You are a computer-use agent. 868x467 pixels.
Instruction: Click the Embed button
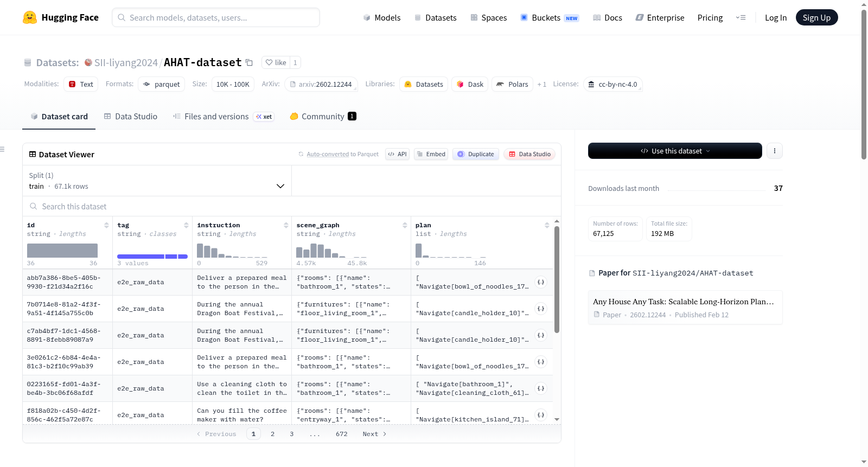coord(431,154)
